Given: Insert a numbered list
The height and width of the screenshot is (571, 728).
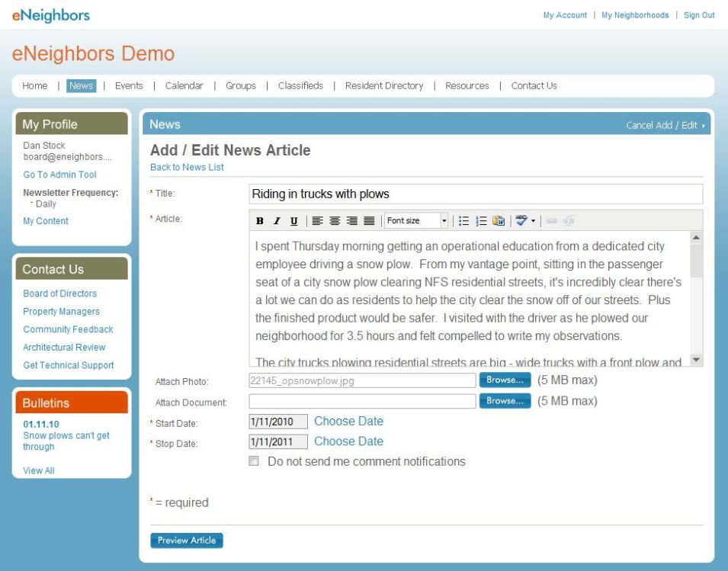Looking at the screenshot, I should coord(481,221).
